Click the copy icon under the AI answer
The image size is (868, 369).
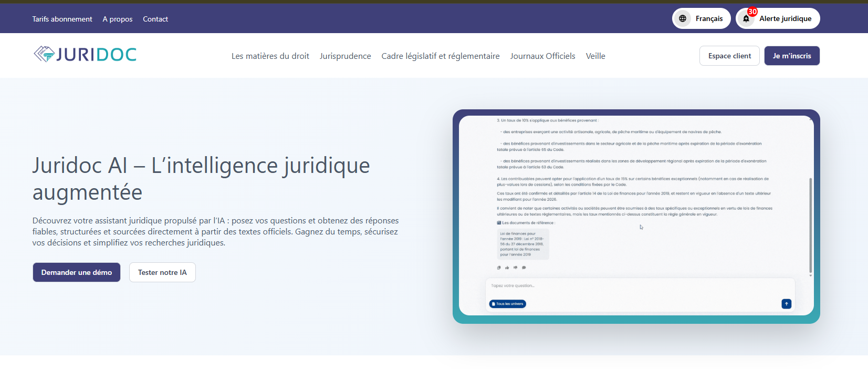(499, 268)
